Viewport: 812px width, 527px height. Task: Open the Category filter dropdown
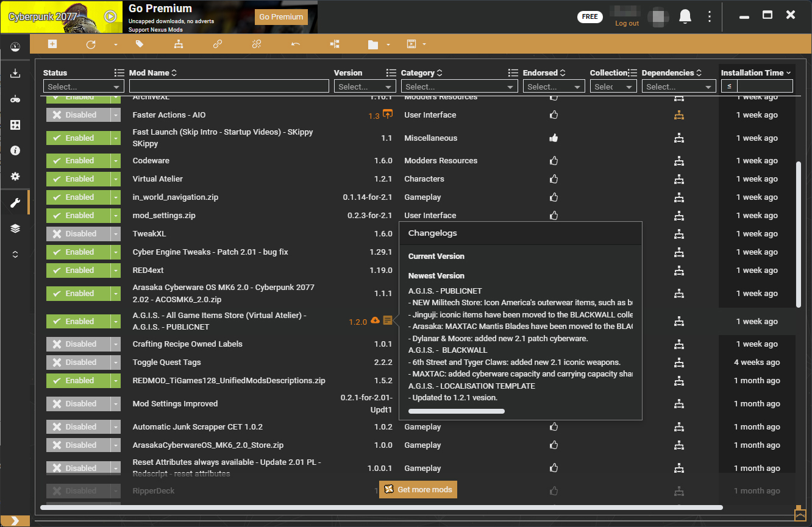coord(460,87)
